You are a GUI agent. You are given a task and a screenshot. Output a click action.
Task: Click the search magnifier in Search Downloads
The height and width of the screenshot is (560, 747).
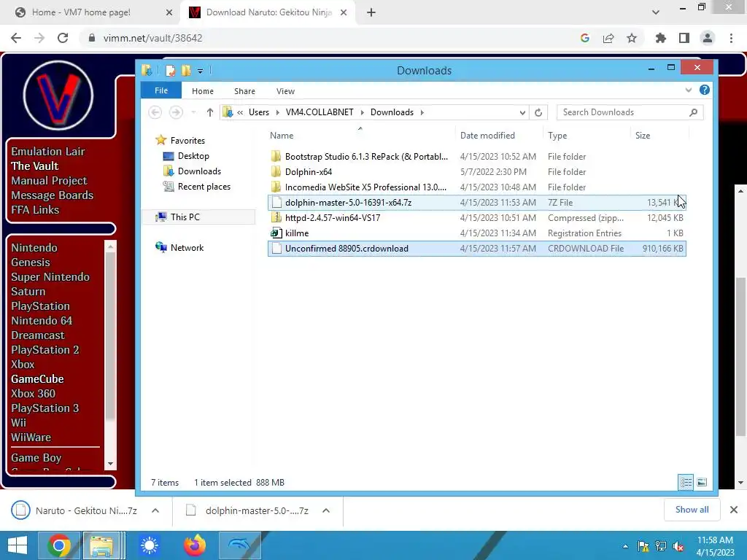tap(693, 112)
